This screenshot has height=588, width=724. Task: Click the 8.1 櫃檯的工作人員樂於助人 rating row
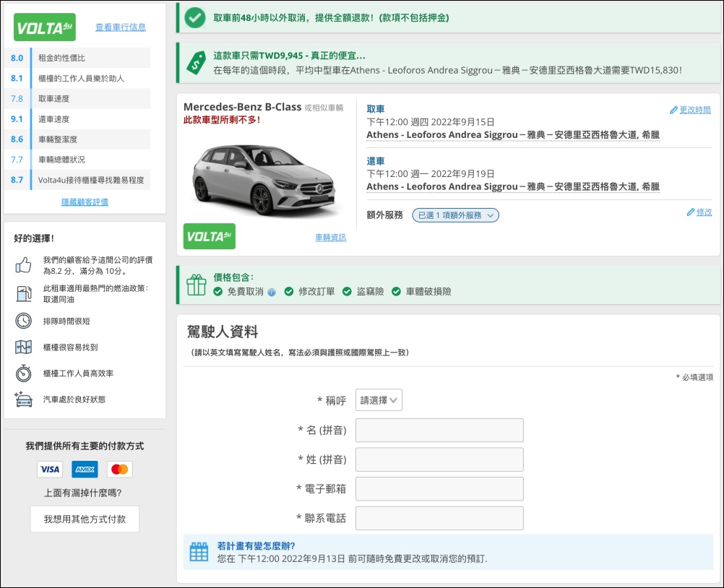(77, 78)
